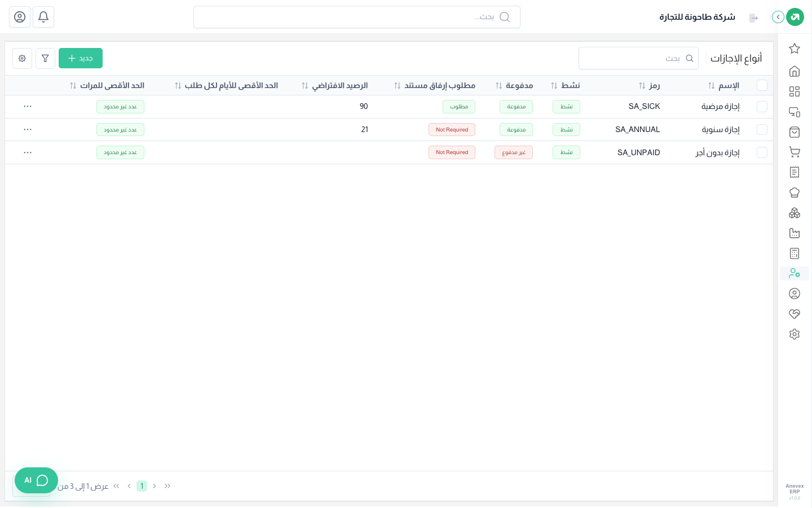Image resolution: width=812 pixels, height=508 pixels.
Task: Open the chef hat module icon
Action: click(x=795, y=192)
